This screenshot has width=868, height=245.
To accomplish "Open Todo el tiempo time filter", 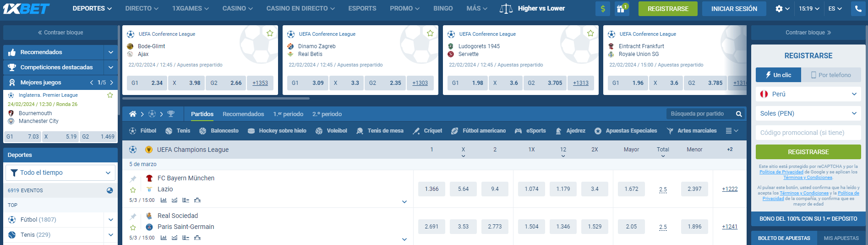I will (x=60, y=173).
